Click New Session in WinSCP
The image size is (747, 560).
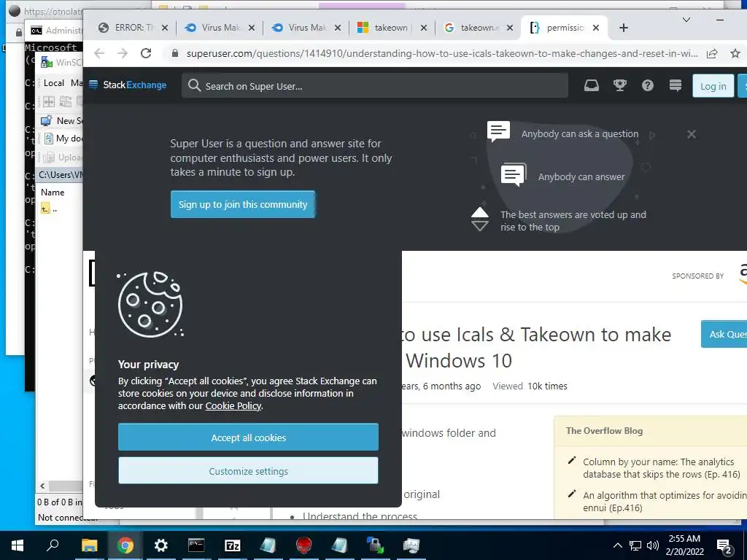[61, 121]
